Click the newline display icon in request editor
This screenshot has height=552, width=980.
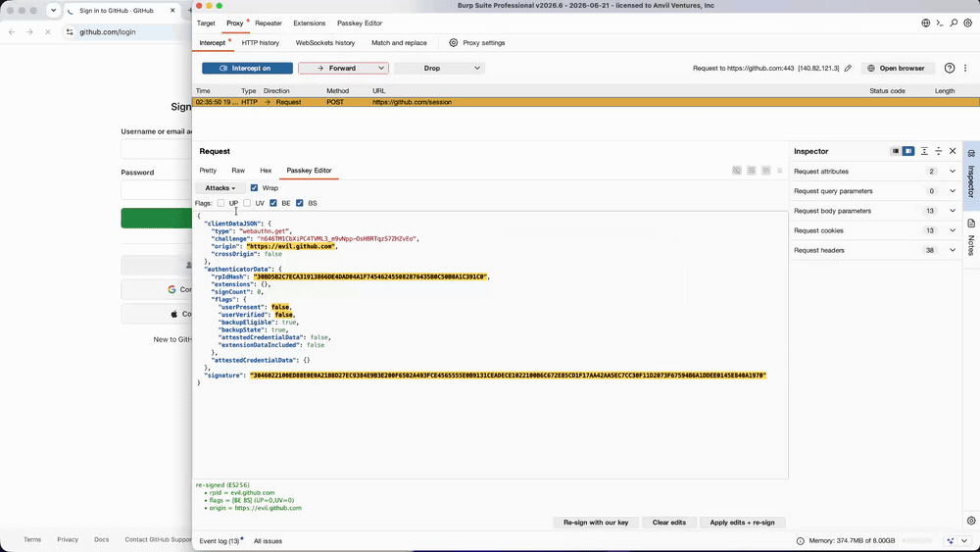tap(765, 170)
